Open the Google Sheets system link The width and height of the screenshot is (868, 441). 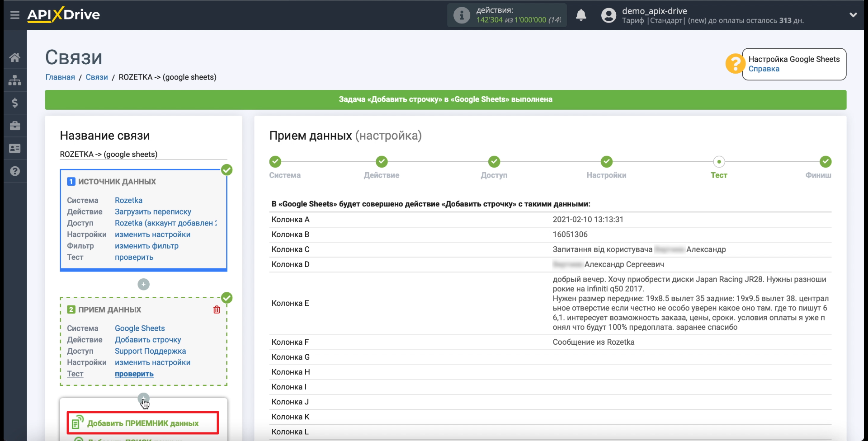click(140, 328)
